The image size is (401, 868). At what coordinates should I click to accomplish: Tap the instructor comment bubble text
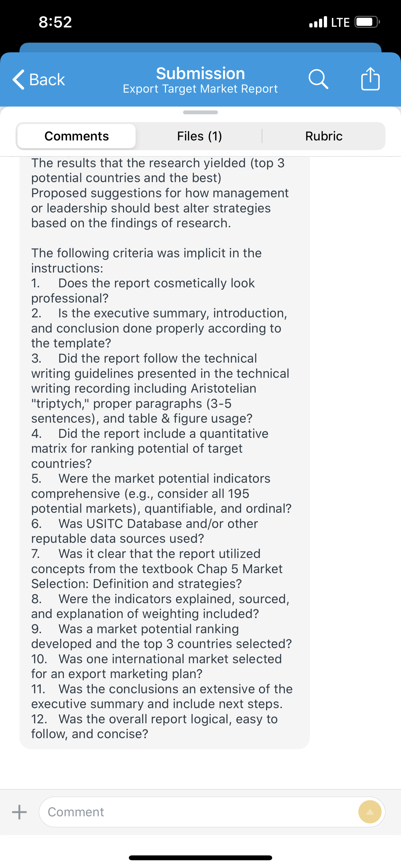(x=164, y=448)
